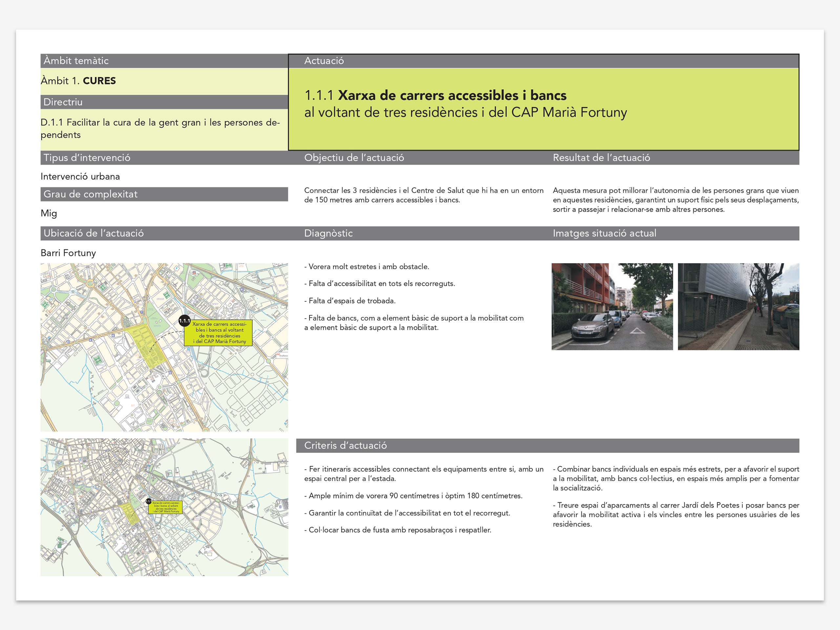Select paragraph 'Aquesta mesura pot millorar l'autonomia'
Screen dimensions: 840x630
pos(676,200)
